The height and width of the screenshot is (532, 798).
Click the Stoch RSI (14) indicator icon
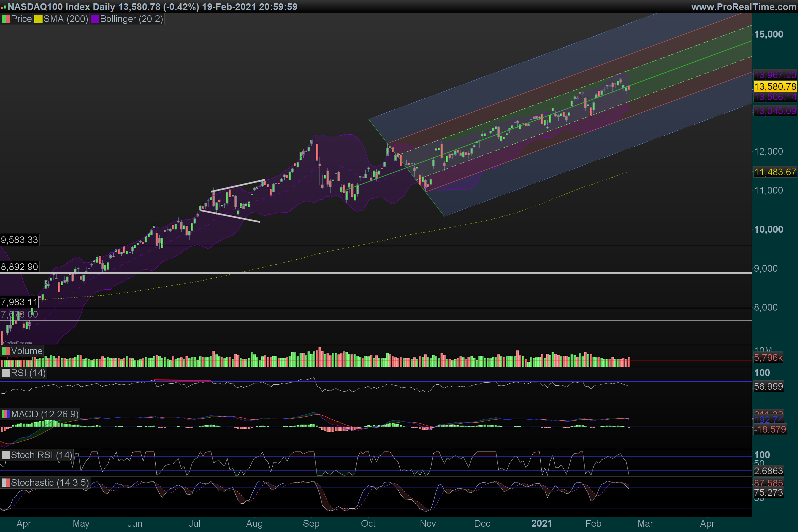coord(5,455)
